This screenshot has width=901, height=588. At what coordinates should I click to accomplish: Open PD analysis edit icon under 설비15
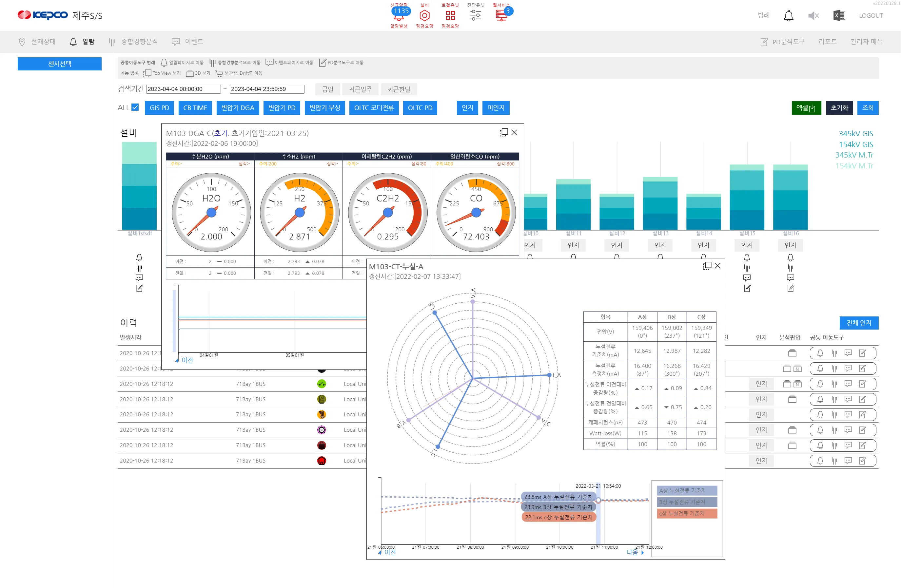click(747, 288)
